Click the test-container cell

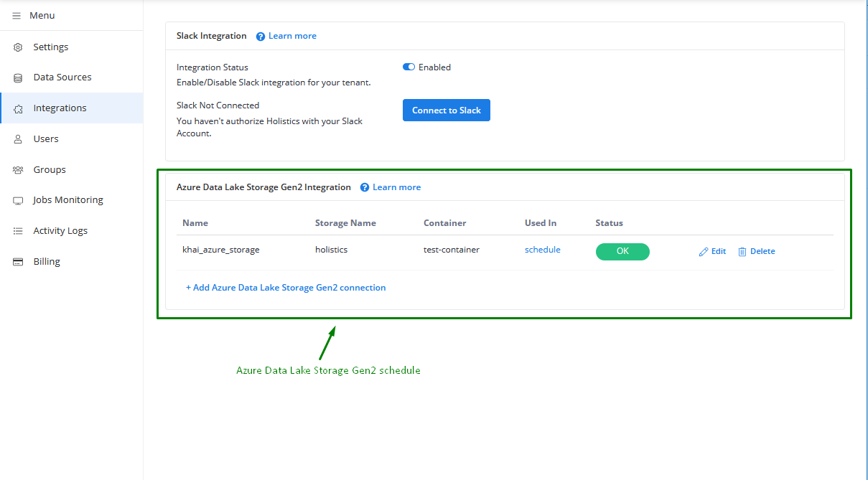point(452,250)
